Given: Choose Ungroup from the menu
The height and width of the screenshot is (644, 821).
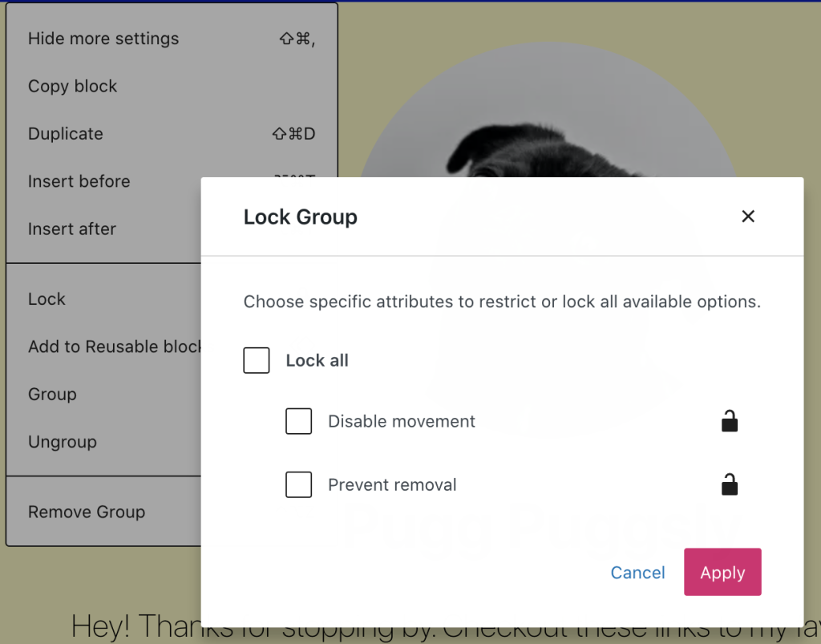Looking at the screenshot, I should pyautogui.click(x=63, y=442).
